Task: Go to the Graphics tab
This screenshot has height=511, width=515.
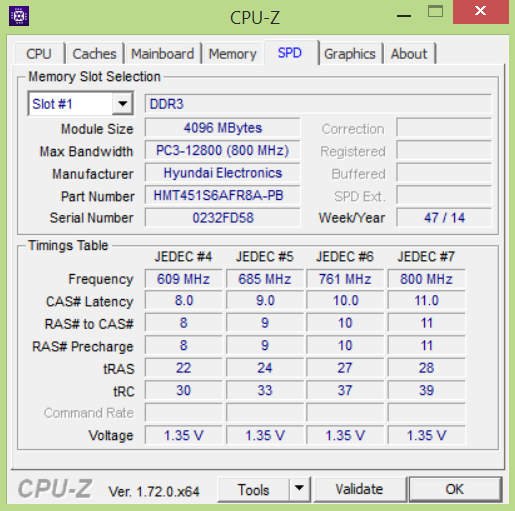Action: [350, 54]
